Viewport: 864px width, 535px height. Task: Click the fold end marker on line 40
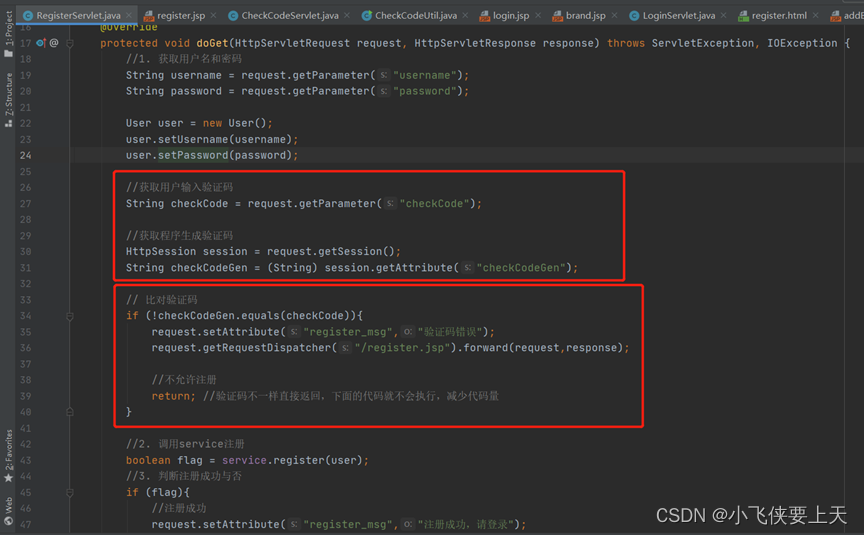coord(70,412)
